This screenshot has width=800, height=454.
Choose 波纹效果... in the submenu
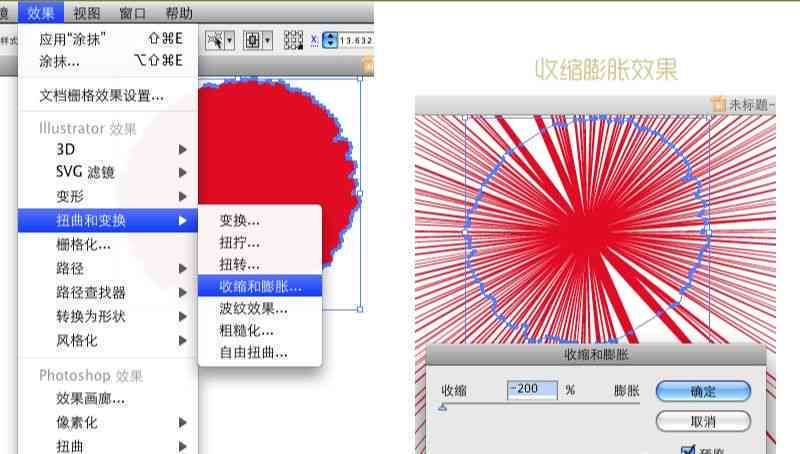click(x=260, y=308)
